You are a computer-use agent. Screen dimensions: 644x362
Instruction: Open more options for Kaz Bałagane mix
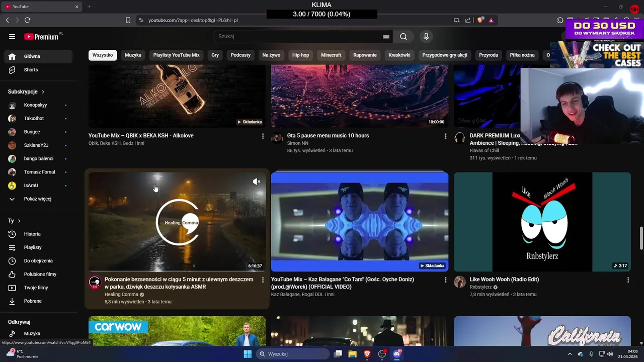point(445,280)
